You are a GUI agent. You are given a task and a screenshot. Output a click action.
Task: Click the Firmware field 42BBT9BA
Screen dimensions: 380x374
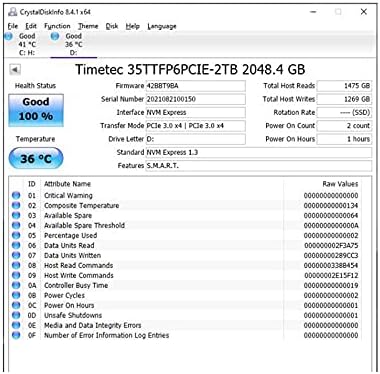coord(195,86)
